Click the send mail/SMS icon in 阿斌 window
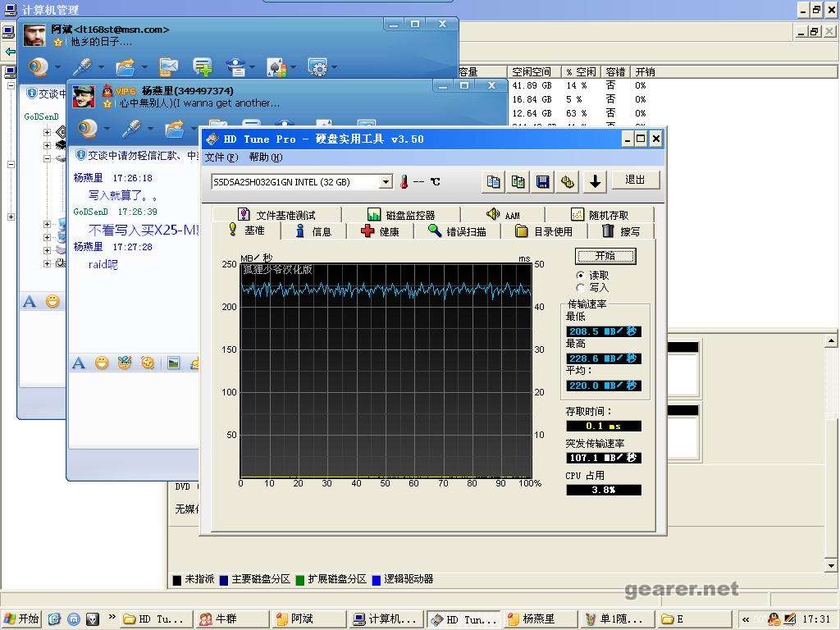This screenshot has height=630, width=840. coord(169,67)
